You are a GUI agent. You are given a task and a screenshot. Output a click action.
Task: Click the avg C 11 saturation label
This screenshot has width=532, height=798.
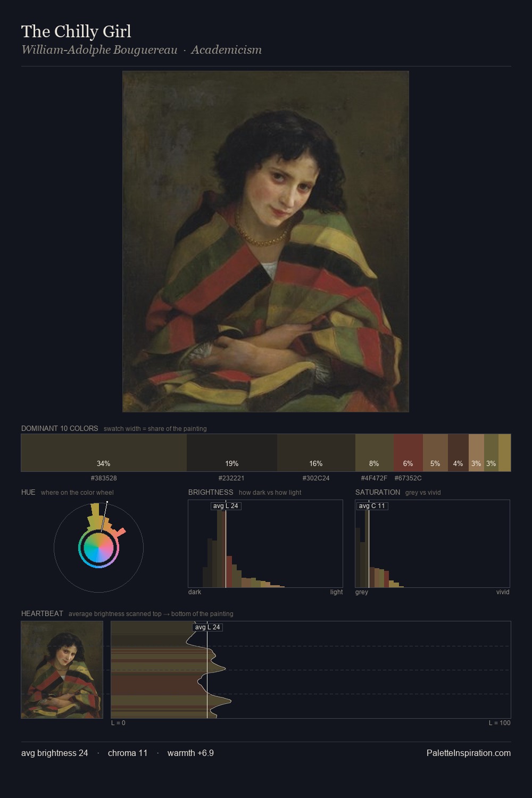(372, 506)
